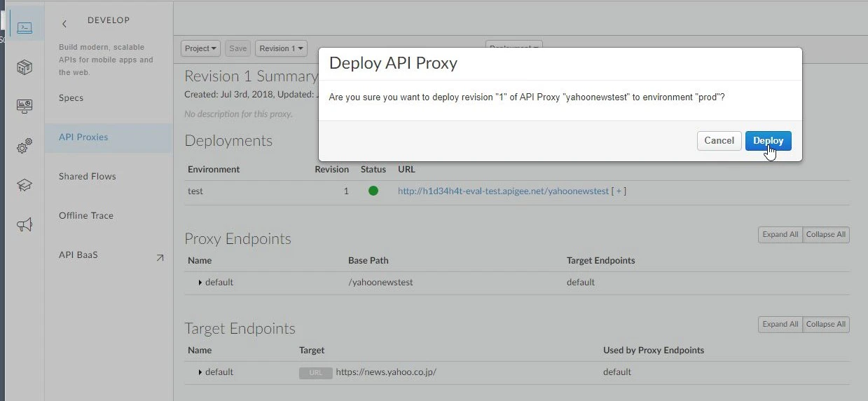Open the h1d34h4t-eval-test.apigee.net proxy URL link

tap(503, 191)
